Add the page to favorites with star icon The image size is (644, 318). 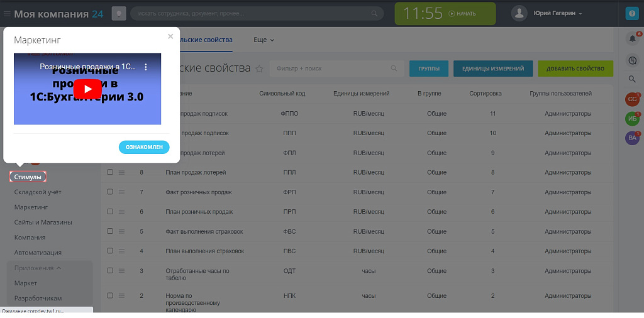click(259, 69)
